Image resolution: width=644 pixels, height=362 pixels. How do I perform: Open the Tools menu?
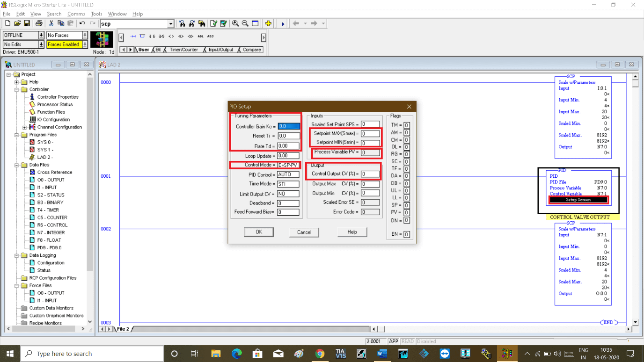click(x=96, y=14)
